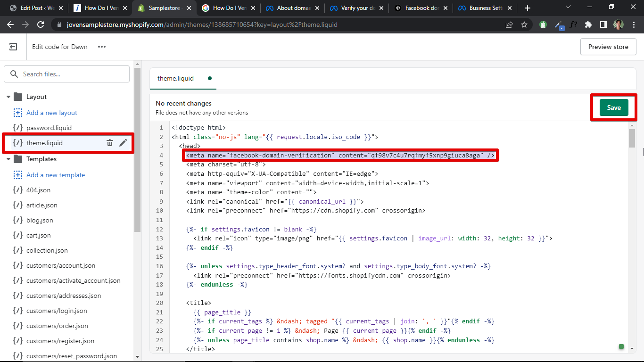The height and width of the screenshot is (362, 644).
Task: Open the eyedropper color picker extension
Action: [559, 25]
